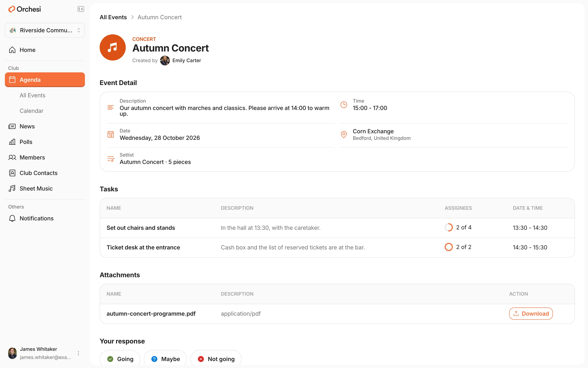Click the Date calendar icon

110,134
